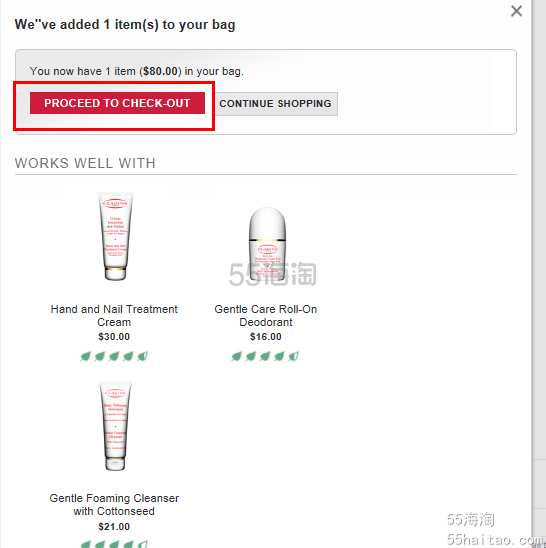The width and height of the screenshot is (546, 548).
Task: Click Gentle Foaming Cleanser with Cottonseed title
Action: point(114,505)
